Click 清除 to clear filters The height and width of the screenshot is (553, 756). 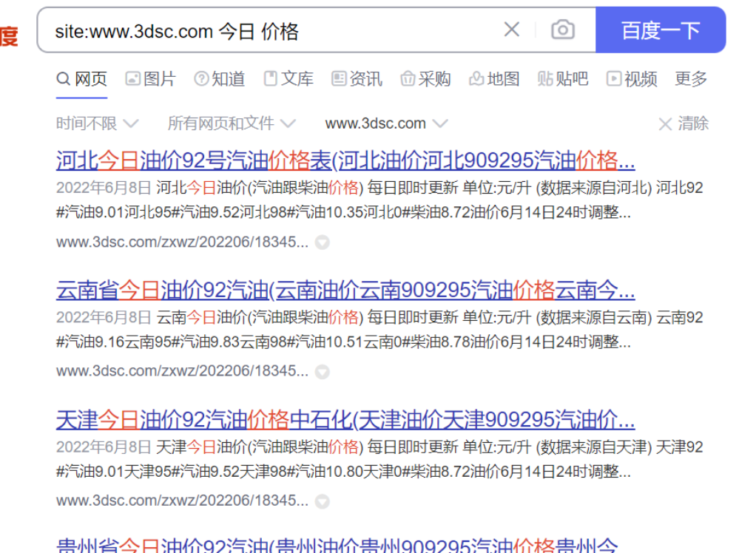(x=684, y=123)
